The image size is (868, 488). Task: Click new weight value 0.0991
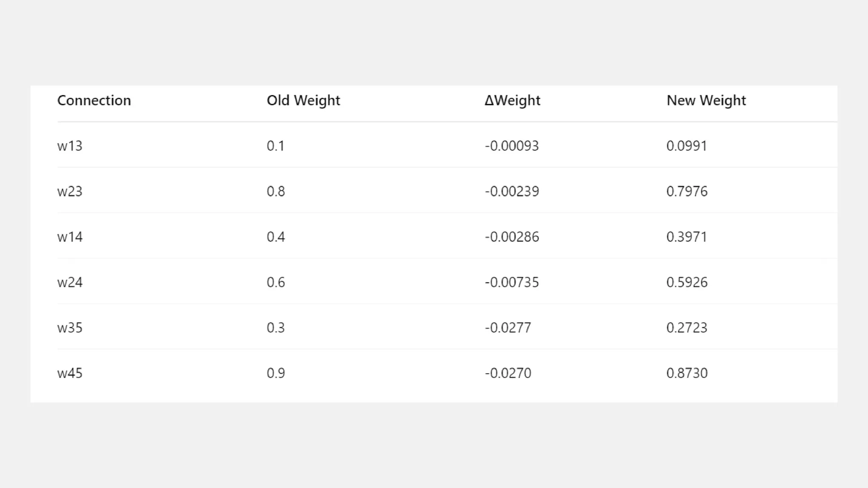[x=687, y=146]
